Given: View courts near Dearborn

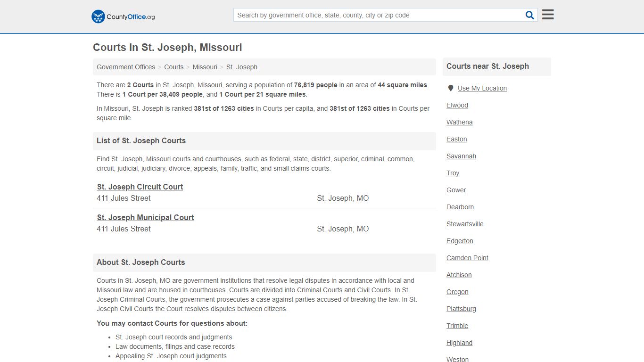Looking at the screenshot, I should pos(460,207).
